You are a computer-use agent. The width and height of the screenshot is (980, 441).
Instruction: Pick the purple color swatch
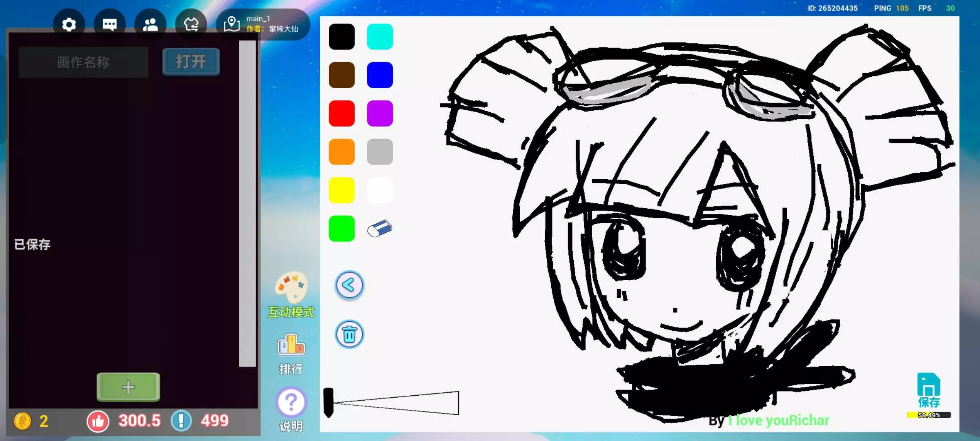pyautogui.click(x=380, y=114)
